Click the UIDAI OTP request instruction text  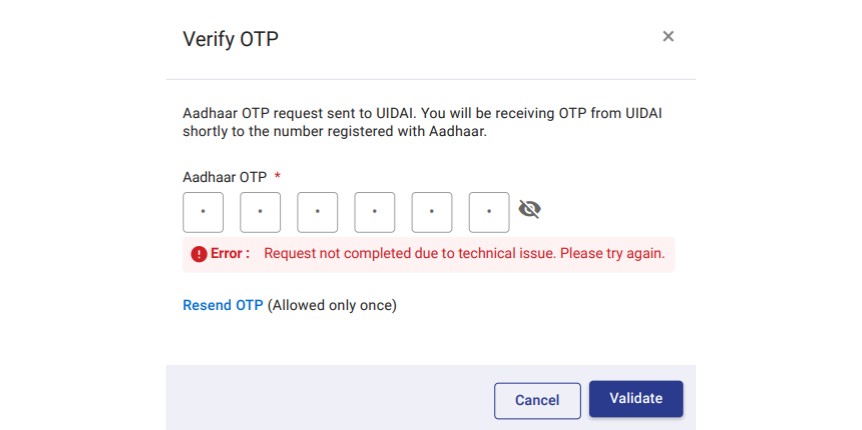tap(422, 122)
